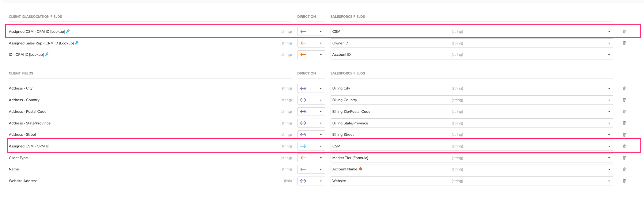The height and width of the screenshot is (198, 644).
Task: Click the 'Client Type' field label
Action: pyautogui.click(x=18, y=158)
